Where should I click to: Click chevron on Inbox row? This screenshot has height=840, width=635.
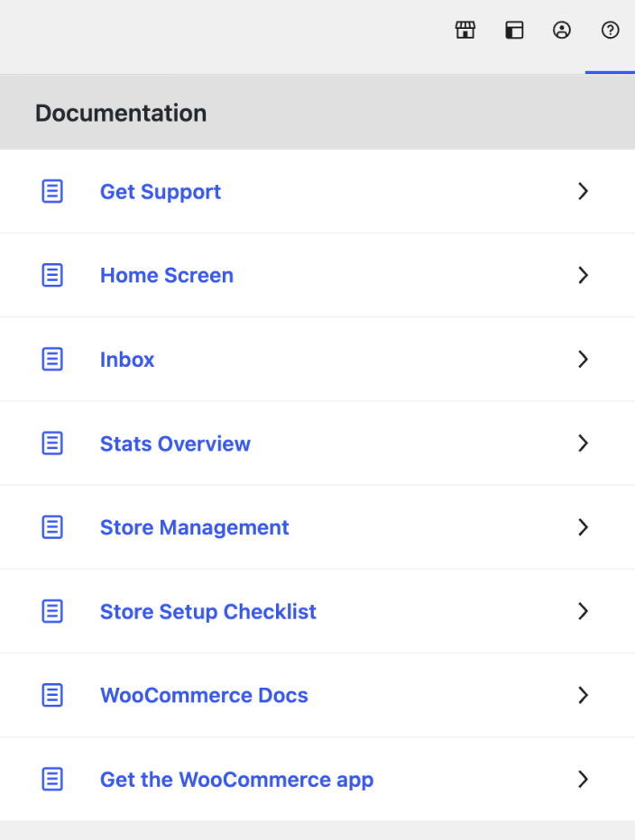click(x=583, y=359)
